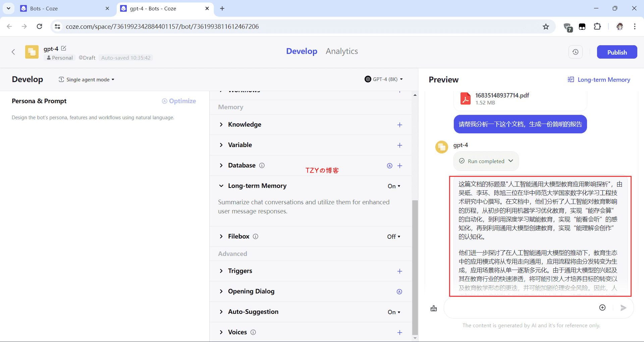This screenshot has width=644, height=342.
Task: Click the attachment plus icon in chat input
Action: [602, 307]
